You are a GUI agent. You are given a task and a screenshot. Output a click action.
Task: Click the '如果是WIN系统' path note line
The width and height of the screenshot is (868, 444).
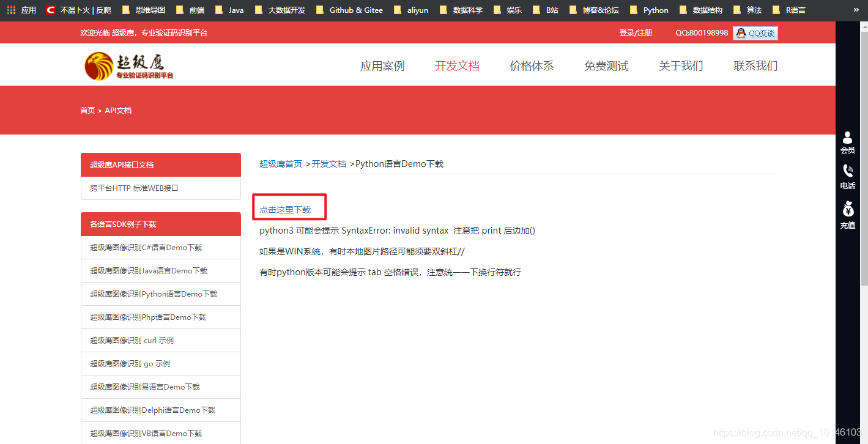click(362, 251)
